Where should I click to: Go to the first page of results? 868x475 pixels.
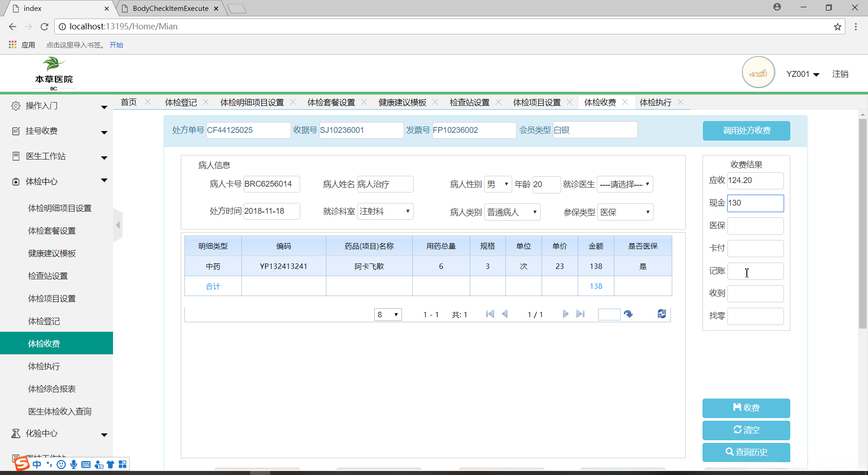(490, 314)
